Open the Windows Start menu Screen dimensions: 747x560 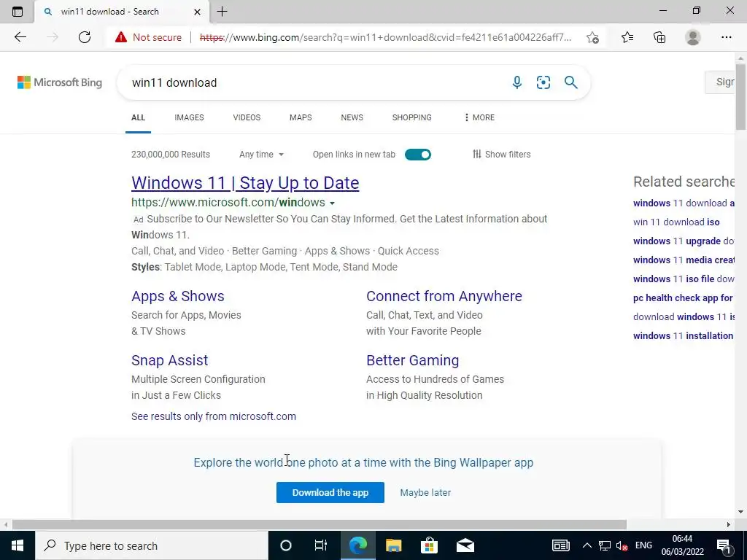18,545
